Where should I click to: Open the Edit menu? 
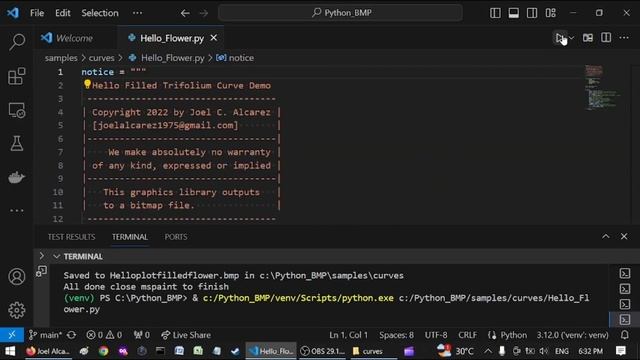[x=63, y=13]
